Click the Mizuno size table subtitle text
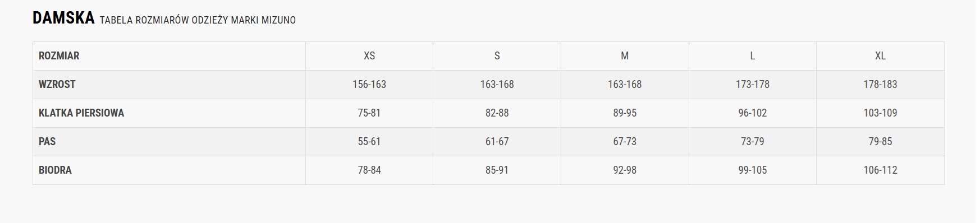 coord(198,20)
